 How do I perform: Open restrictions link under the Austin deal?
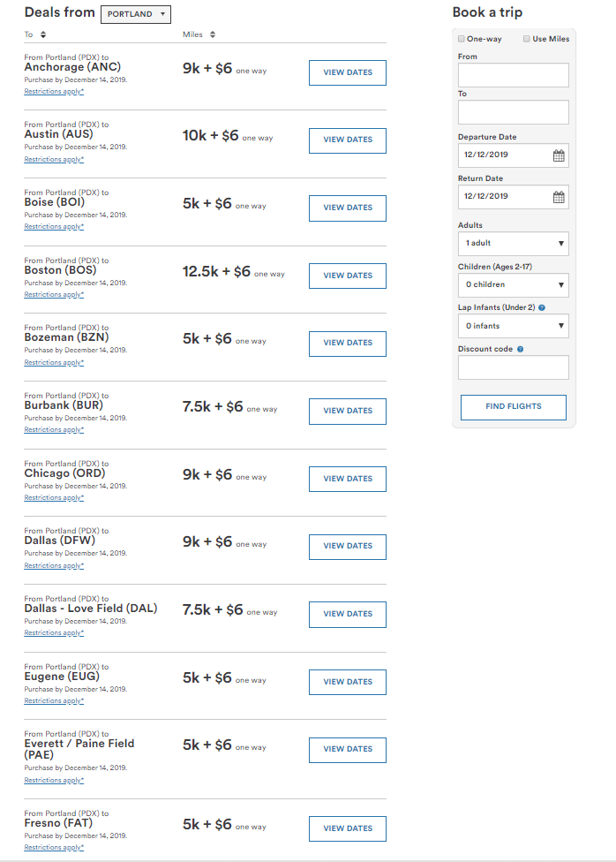pyautogui.click(x=55, y=159)
